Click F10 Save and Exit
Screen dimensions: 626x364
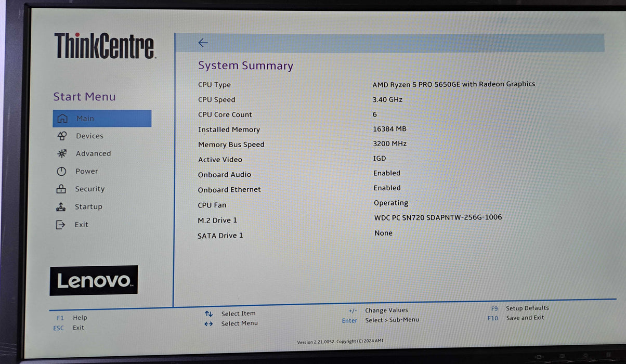[516, 318]
